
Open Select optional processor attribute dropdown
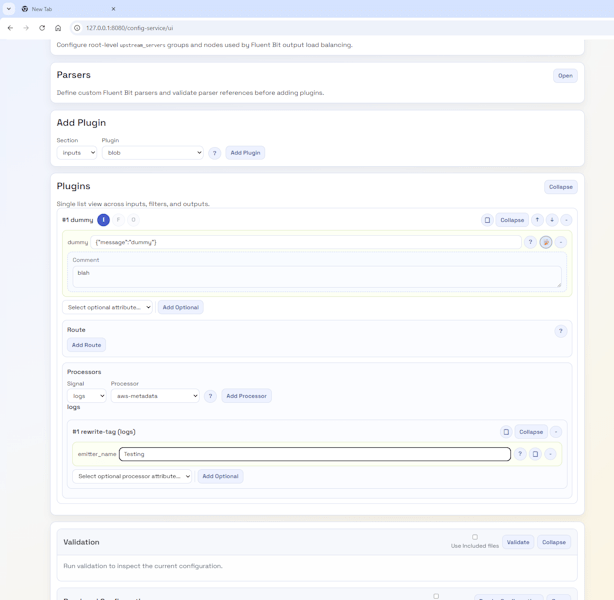tap(132, 476)
